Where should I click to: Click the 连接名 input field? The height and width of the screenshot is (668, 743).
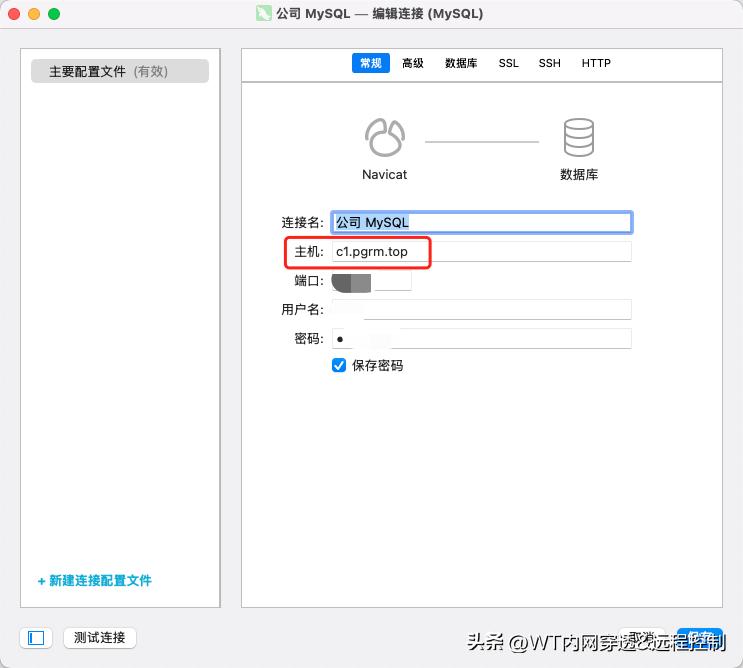coord(481,222)
